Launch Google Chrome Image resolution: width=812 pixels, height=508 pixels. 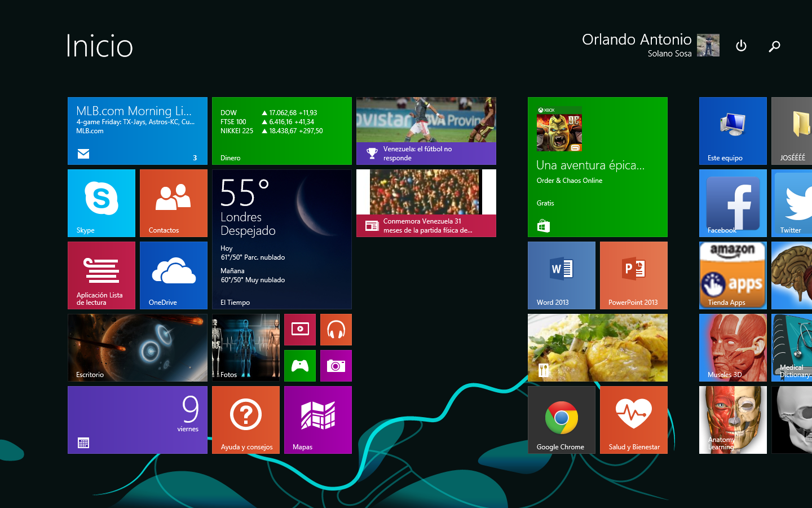click(562, 420)
